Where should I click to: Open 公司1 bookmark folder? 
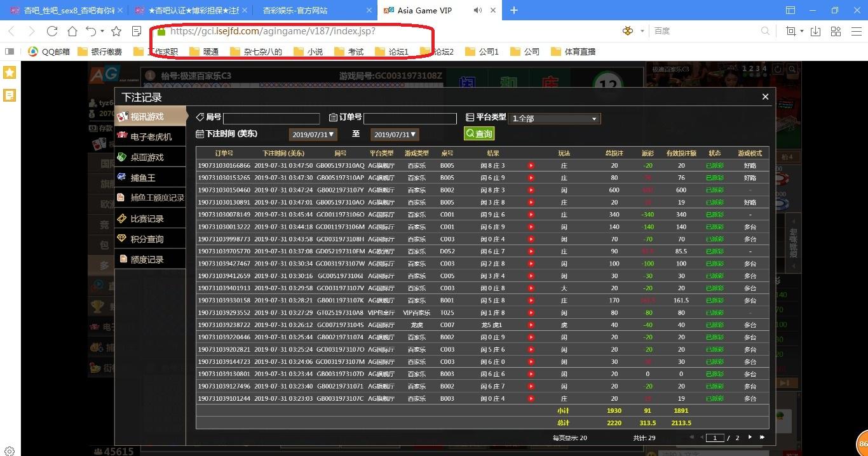tap(482, 51)
